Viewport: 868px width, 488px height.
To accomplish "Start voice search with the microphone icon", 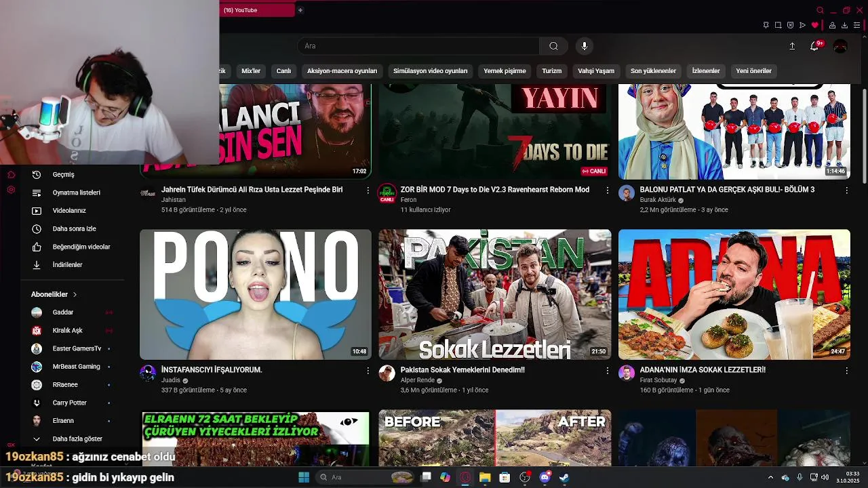I will coord(585,46).
